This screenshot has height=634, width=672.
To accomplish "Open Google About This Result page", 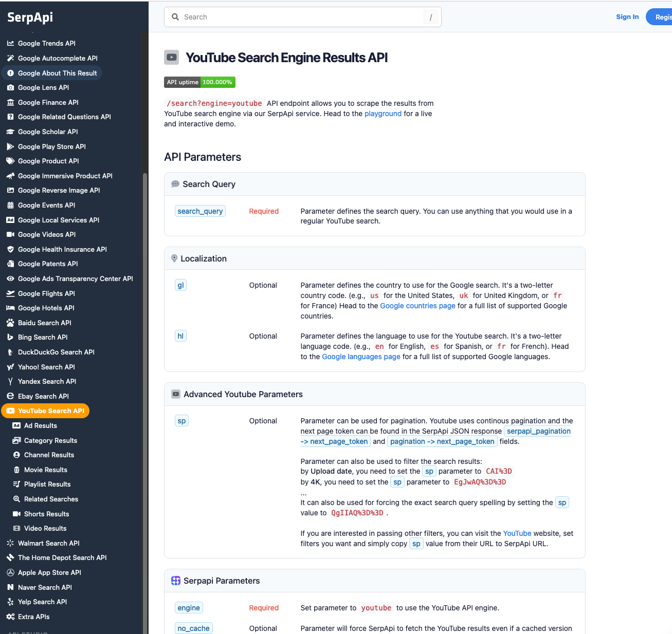I will click(x=52, y=73).
